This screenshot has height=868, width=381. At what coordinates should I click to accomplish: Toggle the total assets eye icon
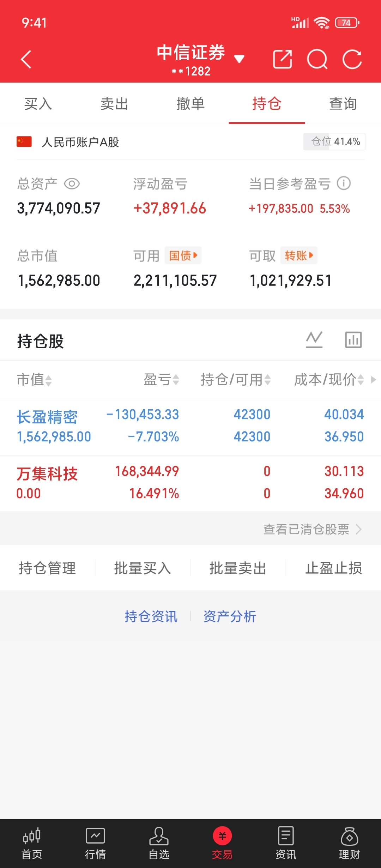click(x=72, y=184)
